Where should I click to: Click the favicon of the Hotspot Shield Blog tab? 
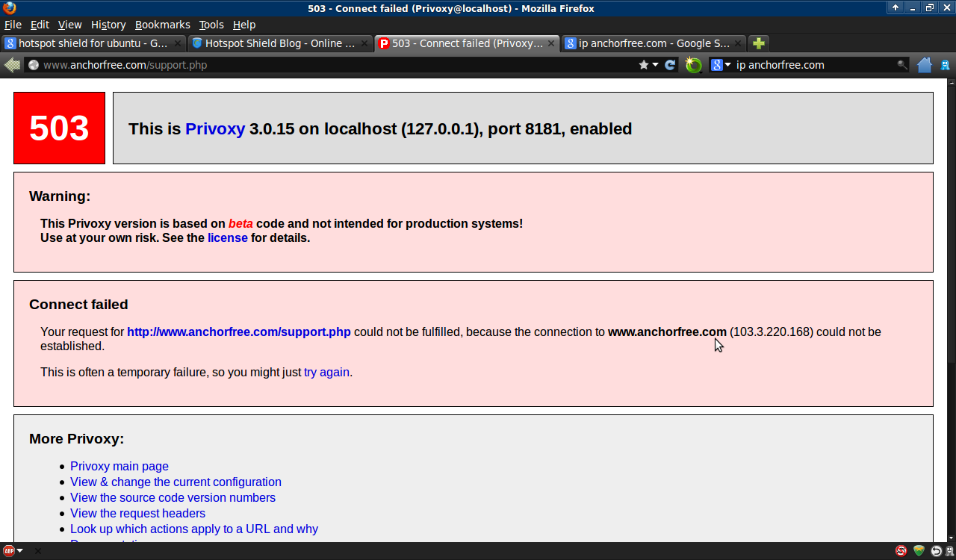(197, 43)
